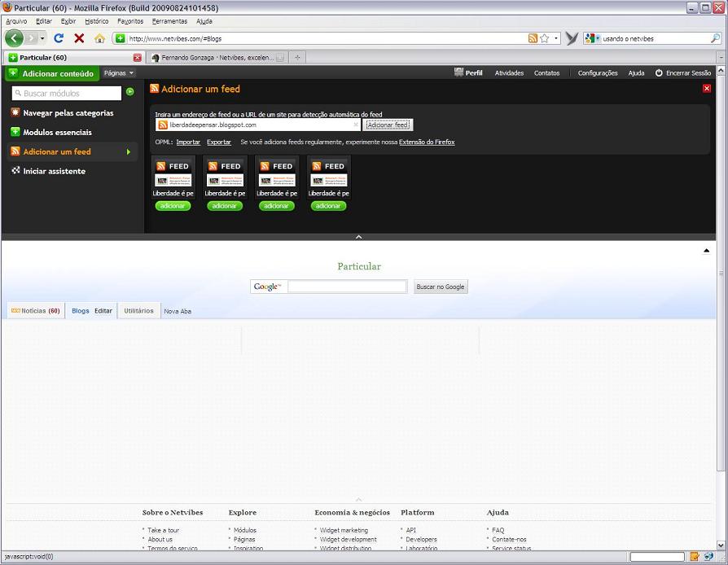Click the search magnifier in browser search box
Viewport: 728px width, 565px height.
(x=716, y=38)
